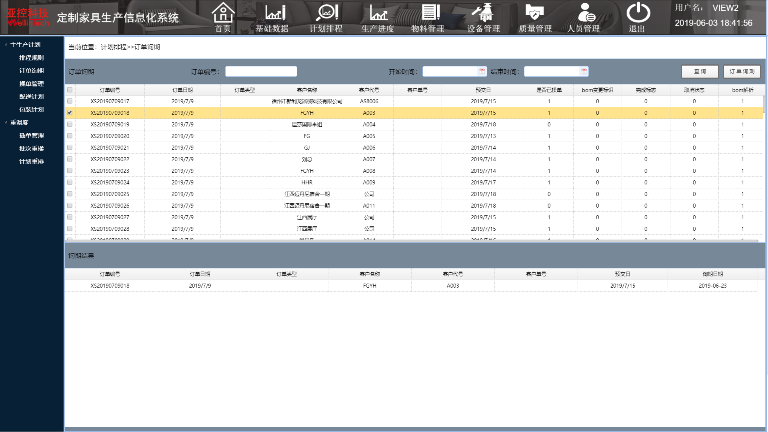Image resolution: width=768 pixels, height=432 pixels.
Task: Click the 亚控科技 WellinTech logo
Action: point(27,17)
